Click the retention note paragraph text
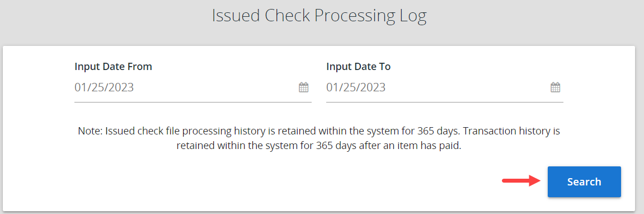Viewport: 644px width, 214px height. click(x=319, y=139)
